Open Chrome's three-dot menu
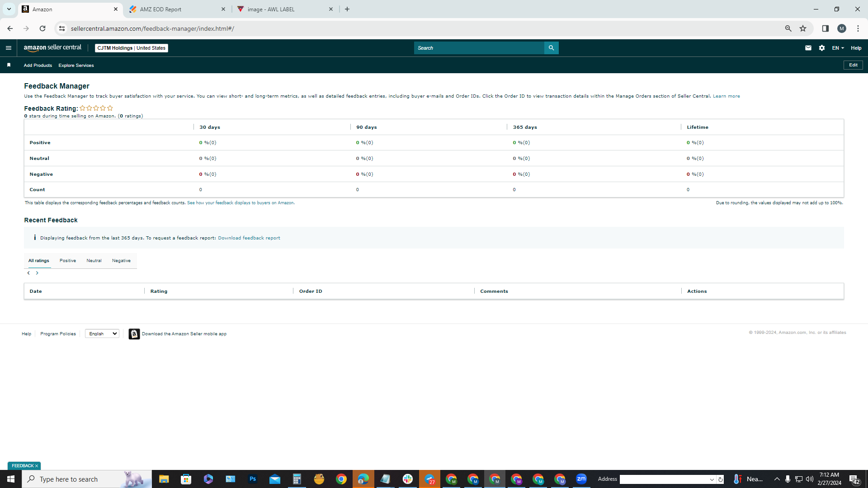868x488 pixels. pos(858,28)
